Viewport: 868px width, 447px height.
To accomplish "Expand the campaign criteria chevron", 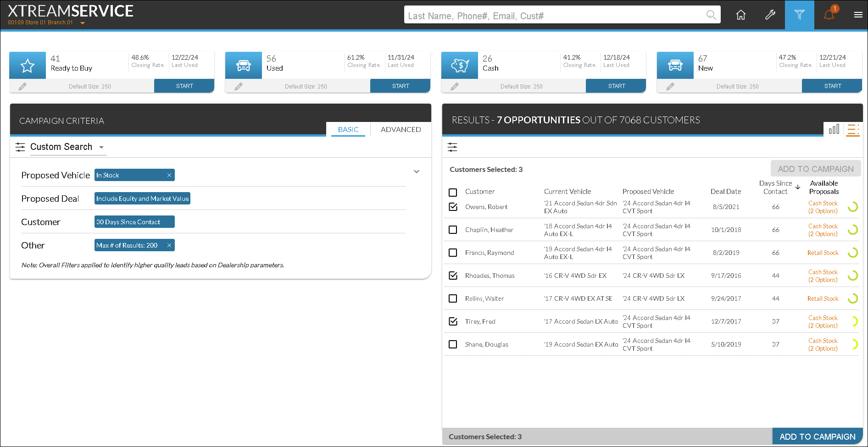I will 417,171.
